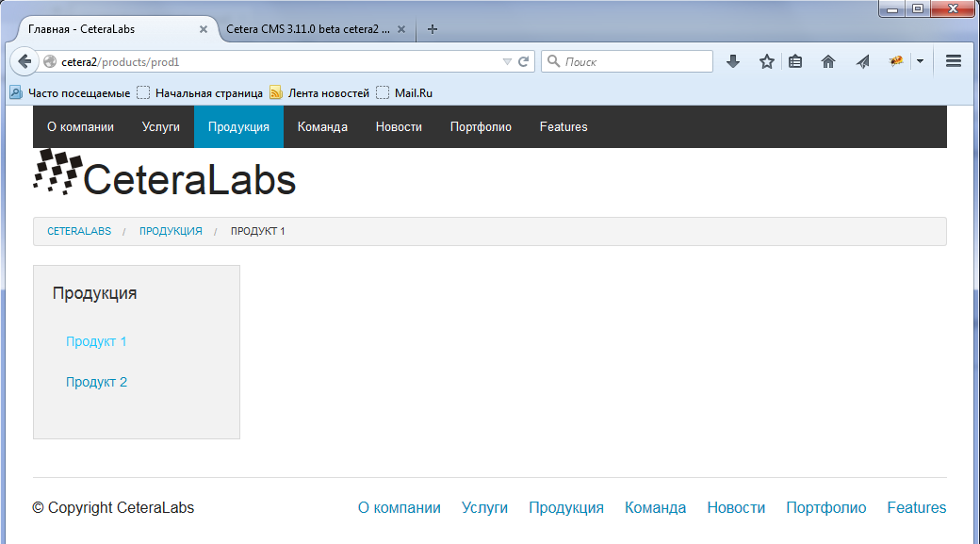Click the © Copyright CeteraLabs text
Screen dimensions: 980x544
pos(113,508)
